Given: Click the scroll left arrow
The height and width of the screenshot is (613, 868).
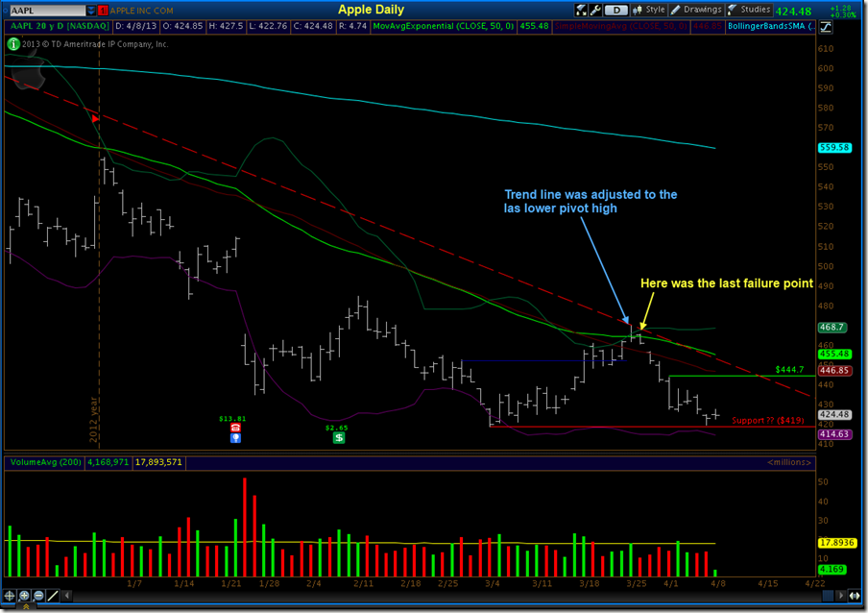Looking at the screenshot, I should pyautogui.click(x=67, y=596).
